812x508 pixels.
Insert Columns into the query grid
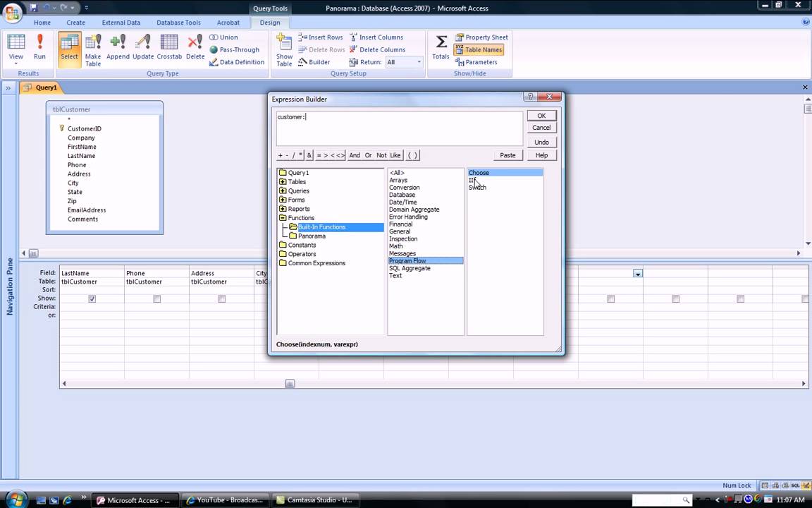[x=376, y=37]
